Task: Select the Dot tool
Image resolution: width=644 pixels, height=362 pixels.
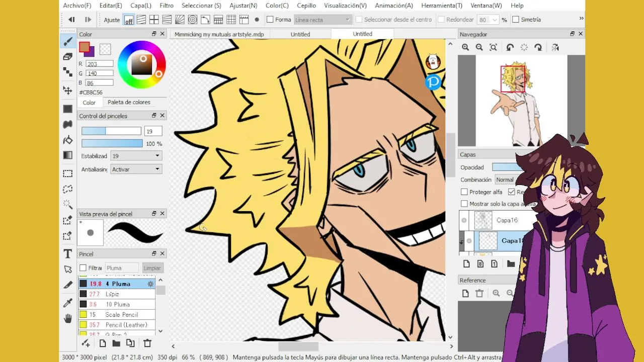Action: tap(68, 72)
